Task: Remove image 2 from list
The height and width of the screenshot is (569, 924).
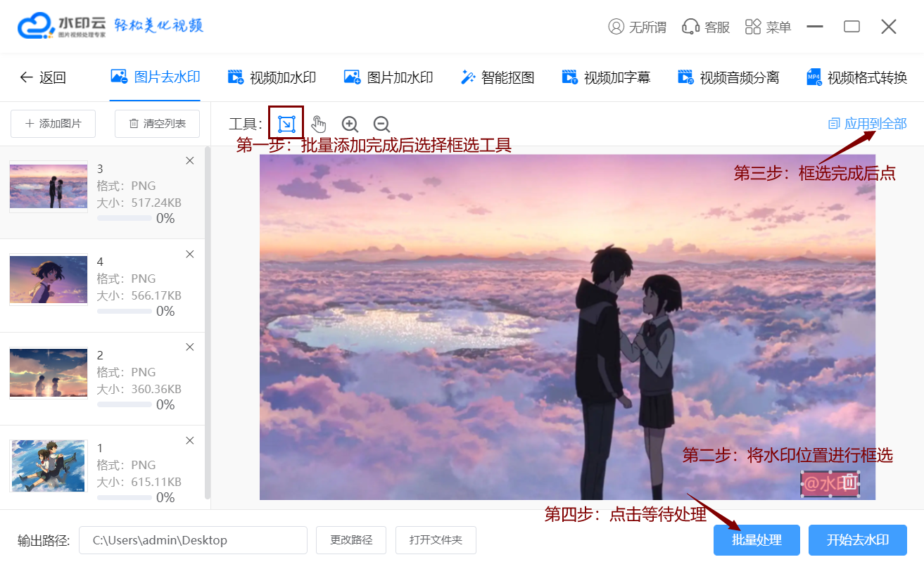Action: 189,347
